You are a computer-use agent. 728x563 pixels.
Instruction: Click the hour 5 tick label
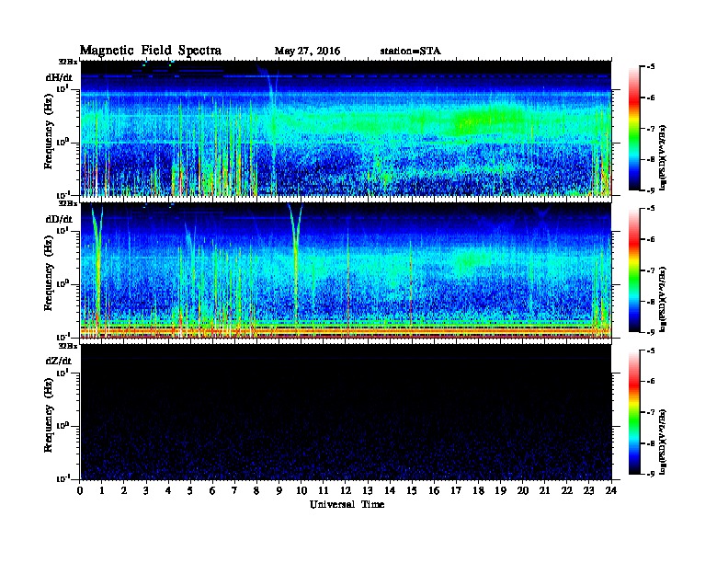click(190, 490)
